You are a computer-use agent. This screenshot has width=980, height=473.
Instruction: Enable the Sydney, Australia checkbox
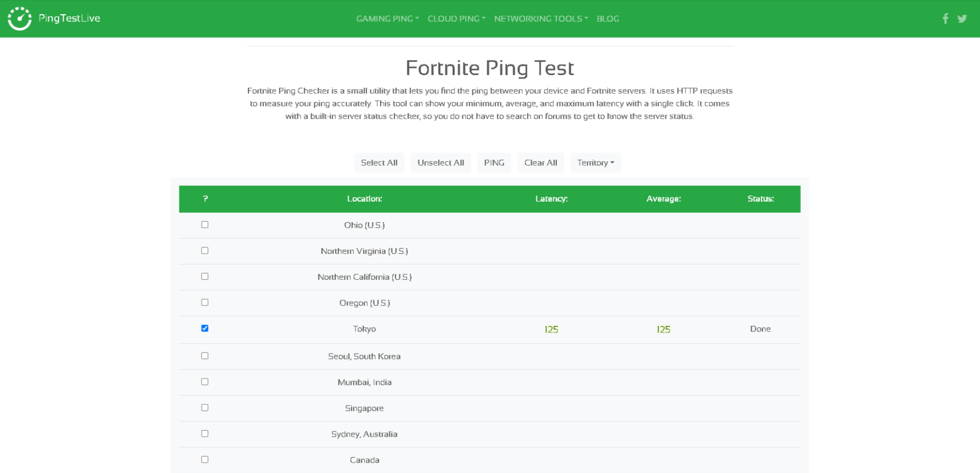205,434
